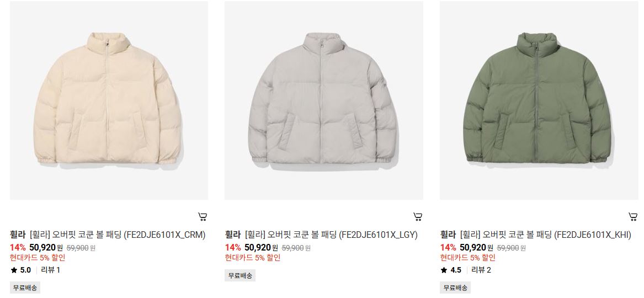Click the 휠라 brand name above KHI product
Screen dimensions: 644x298
pyautogui.click(x=448, y=235)
